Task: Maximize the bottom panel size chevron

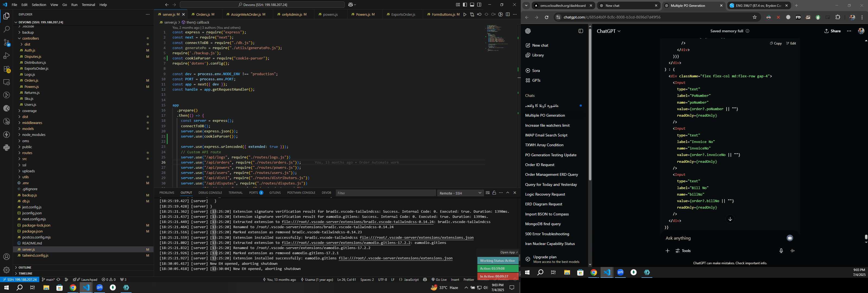Action: 508,193
